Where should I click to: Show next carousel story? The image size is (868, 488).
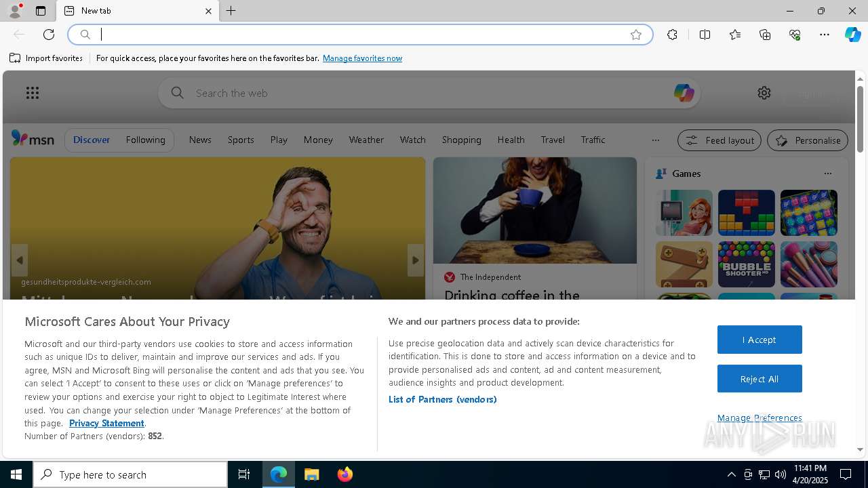point(416,260)
